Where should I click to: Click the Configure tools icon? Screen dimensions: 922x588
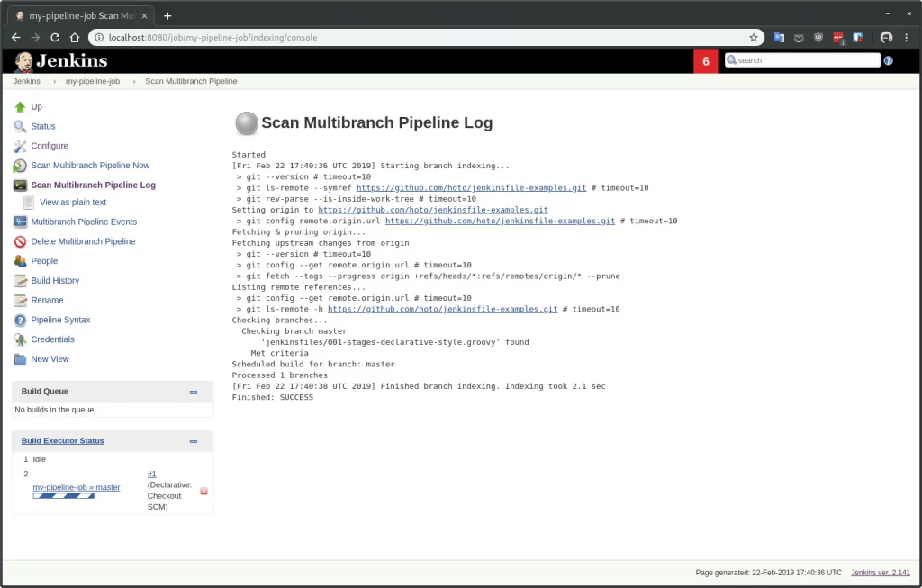[20, 146]
